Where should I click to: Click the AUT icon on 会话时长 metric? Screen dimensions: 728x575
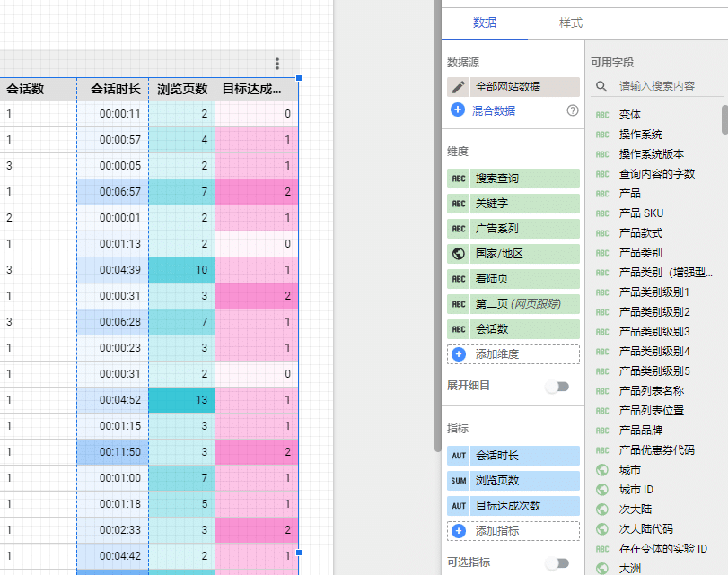(x=459, y=456)
